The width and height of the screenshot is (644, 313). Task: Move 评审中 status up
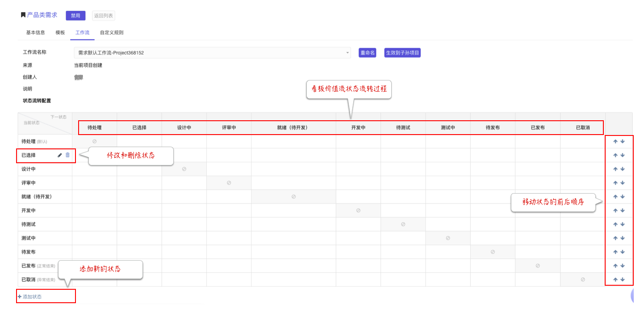click(615, 183)
